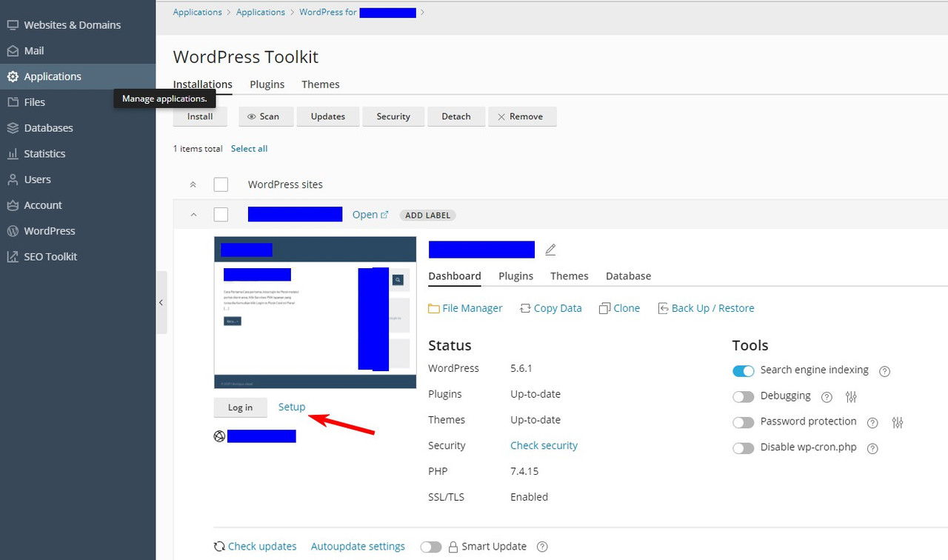Click the Detach button

coord(456,116)
